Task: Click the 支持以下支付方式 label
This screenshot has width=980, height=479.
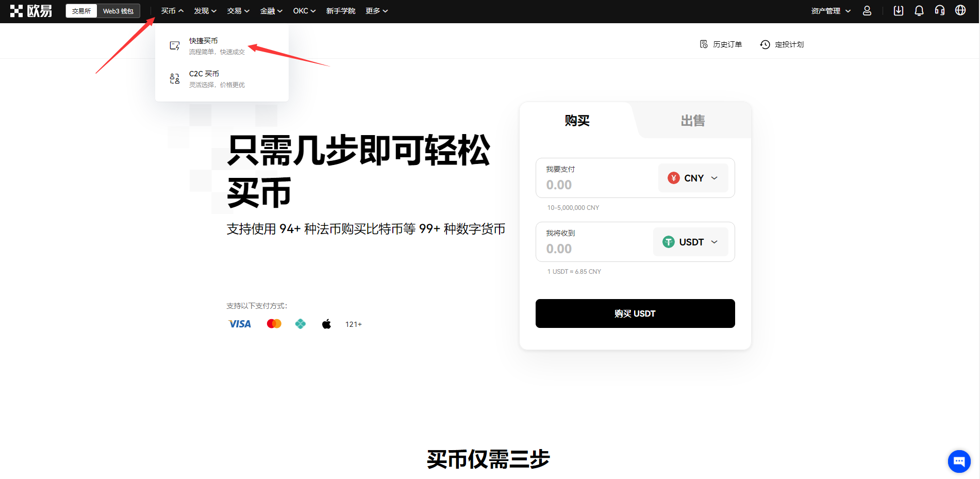Action: coord(257,306)
